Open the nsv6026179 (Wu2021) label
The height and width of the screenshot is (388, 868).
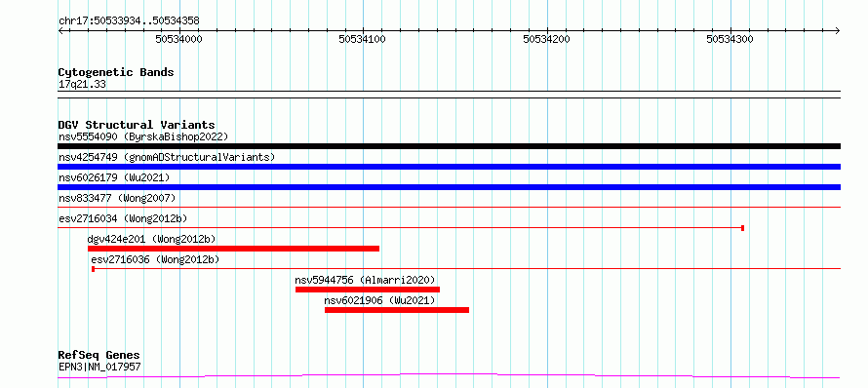[114, 177]
